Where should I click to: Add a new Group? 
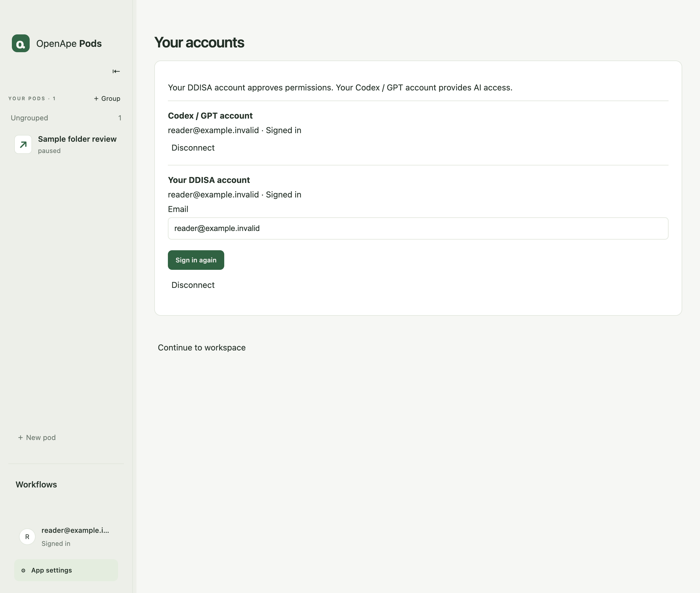pos(107,98)
